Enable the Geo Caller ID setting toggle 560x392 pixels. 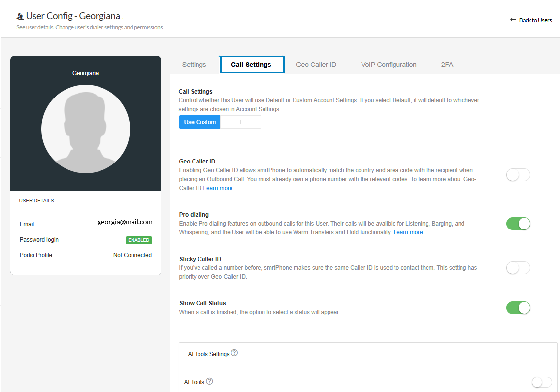pos(518,175)
